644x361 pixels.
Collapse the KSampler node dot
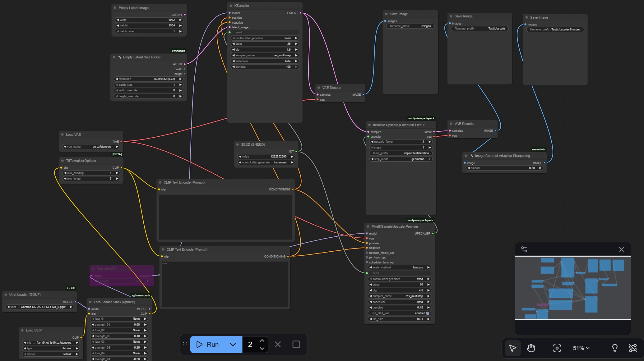point(231,6)
